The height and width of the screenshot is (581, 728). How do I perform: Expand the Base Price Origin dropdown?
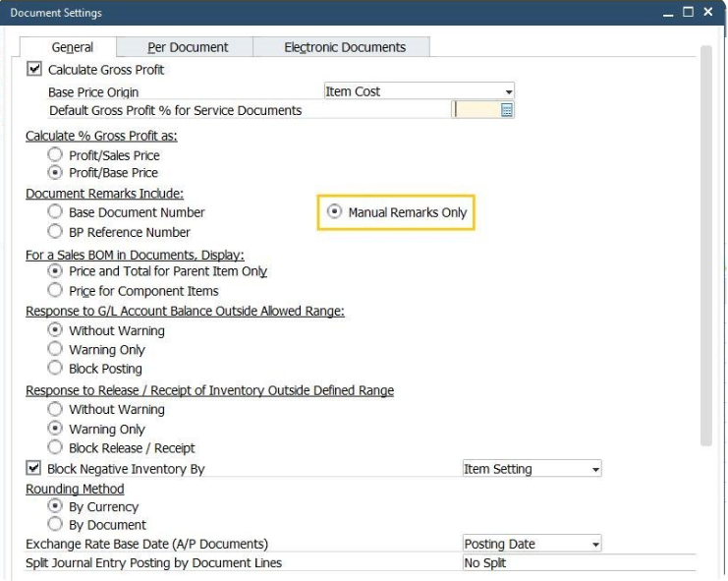click(x=508, y=91)
